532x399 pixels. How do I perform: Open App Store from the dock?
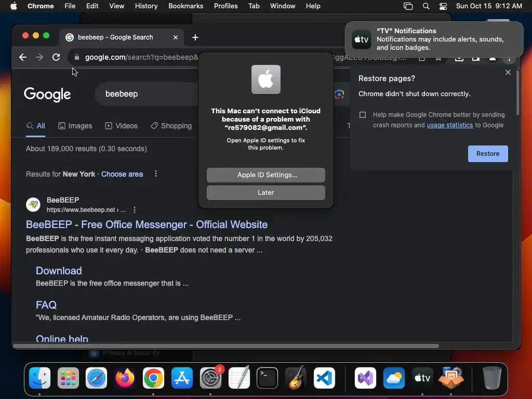pyautogui.click(x=182, y=378)
